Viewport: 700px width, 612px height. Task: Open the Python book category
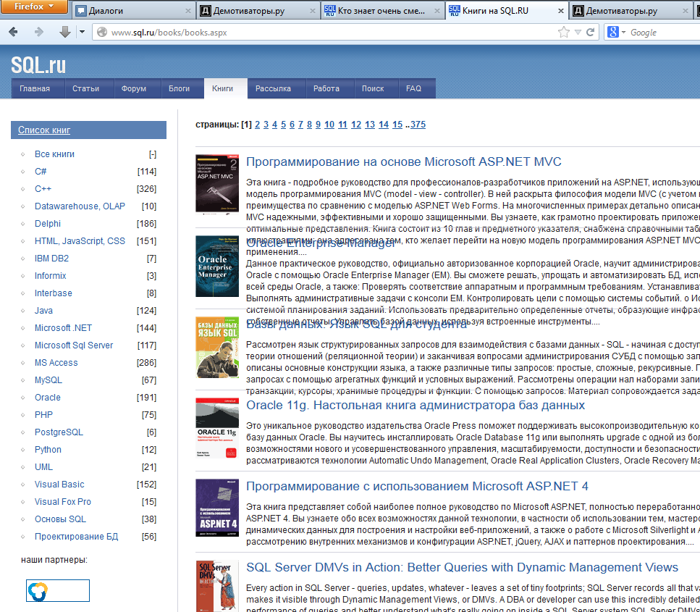pos(49,450)
